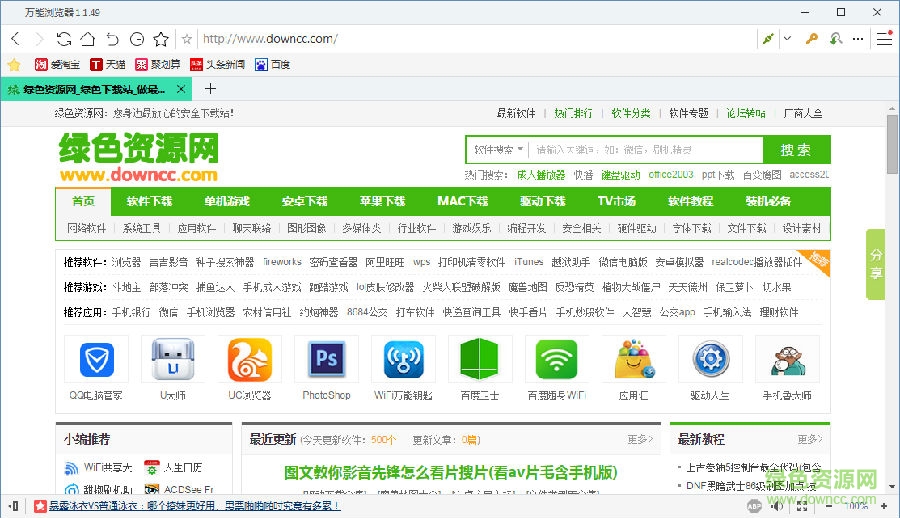Expand the dropdown next to plug icon
900x518 pixels.
(788, 38)
